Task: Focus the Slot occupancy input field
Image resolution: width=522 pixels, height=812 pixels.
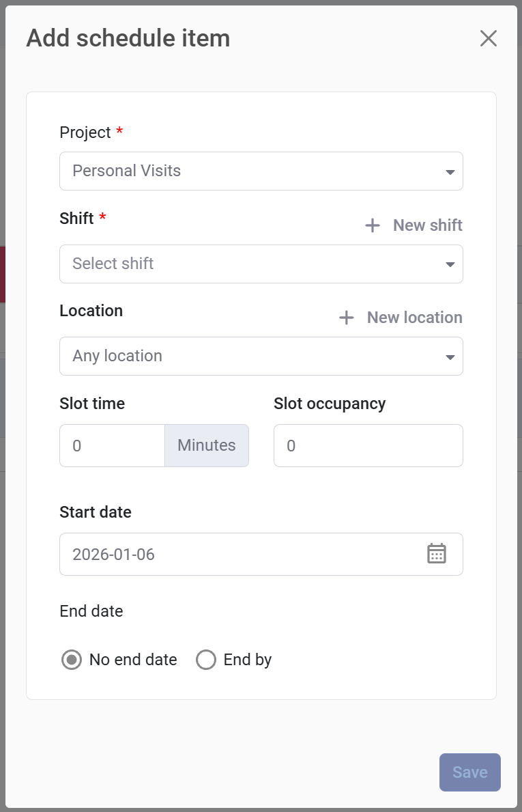Action: (x=368, y=446)
